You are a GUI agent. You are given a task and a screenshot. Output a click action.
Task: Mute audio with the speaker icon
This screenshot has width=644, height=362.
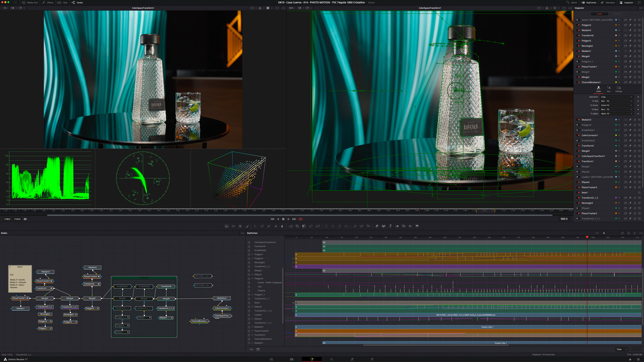click(25, 219)
